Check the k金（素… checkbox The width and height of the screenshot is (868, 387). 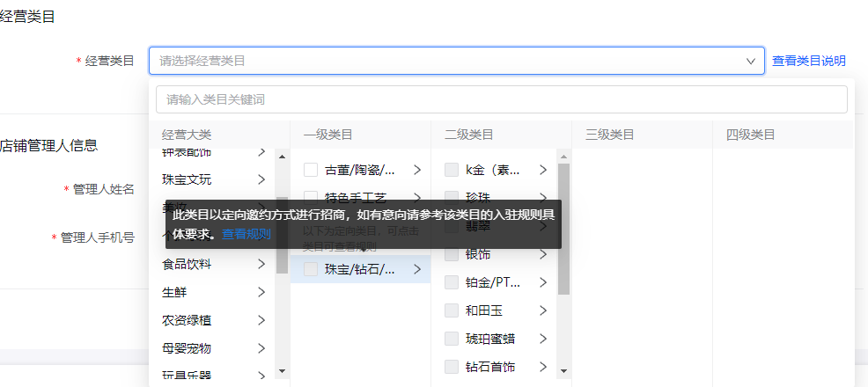[x=452, y=170]
